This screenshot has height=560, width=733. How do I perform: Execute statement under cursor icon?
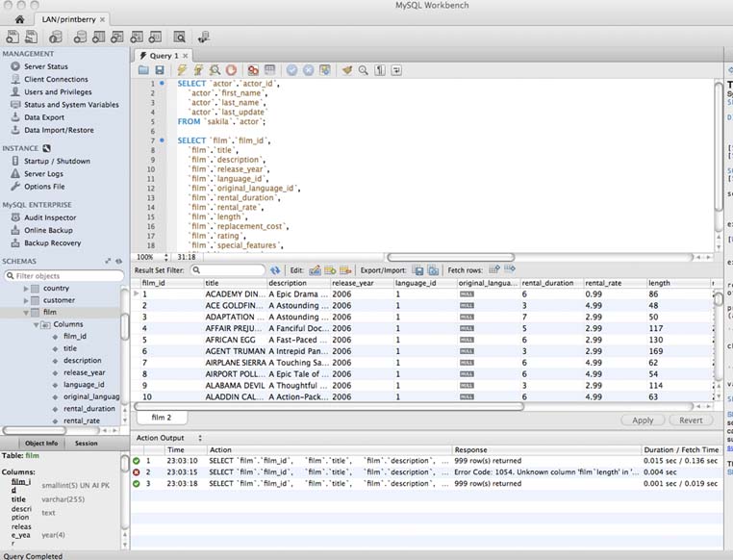[198, 70]
